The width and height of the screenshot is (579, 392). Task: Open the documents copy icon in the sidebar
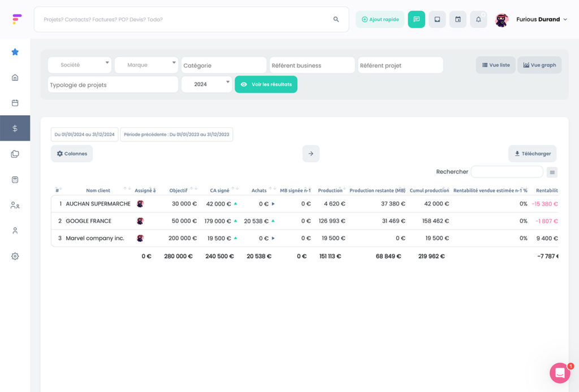click(15, 154)
